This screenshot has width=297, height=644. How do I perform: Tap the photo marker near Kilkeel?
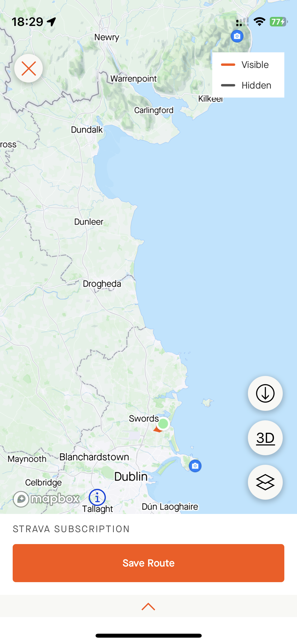(x=237, y=36)
